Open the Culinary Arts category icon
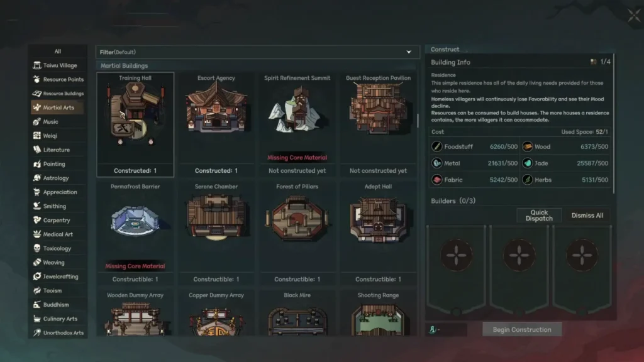The width and height of the screenshot is (644, 362). (37, 319)
